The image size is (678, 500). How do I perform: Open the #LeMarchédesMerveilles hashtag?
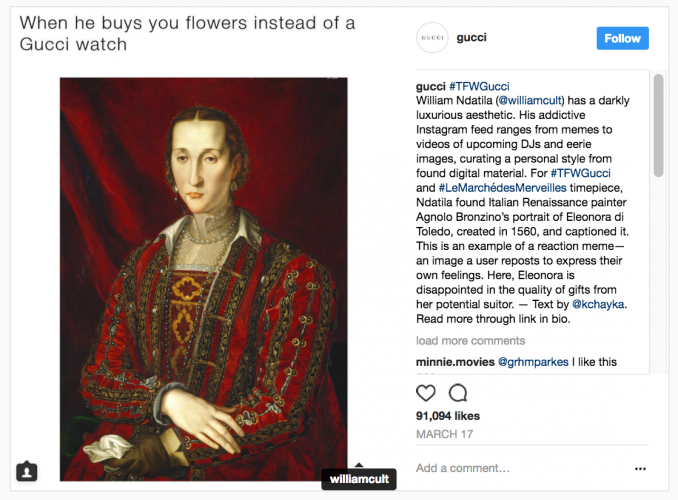click(502, 188)
